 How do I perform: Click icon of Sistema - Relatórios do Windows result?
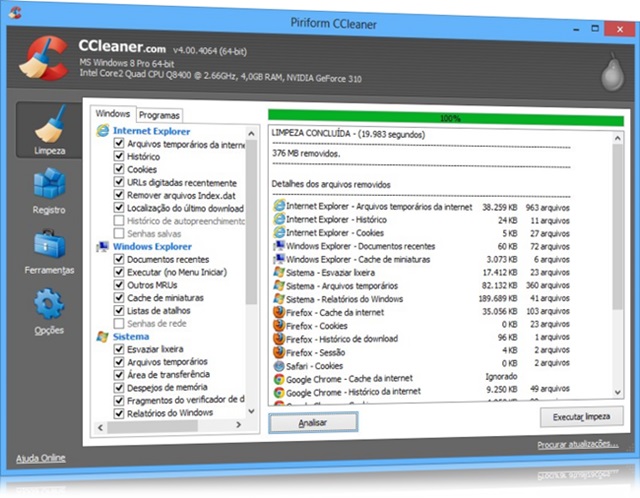tap(279, 299)
